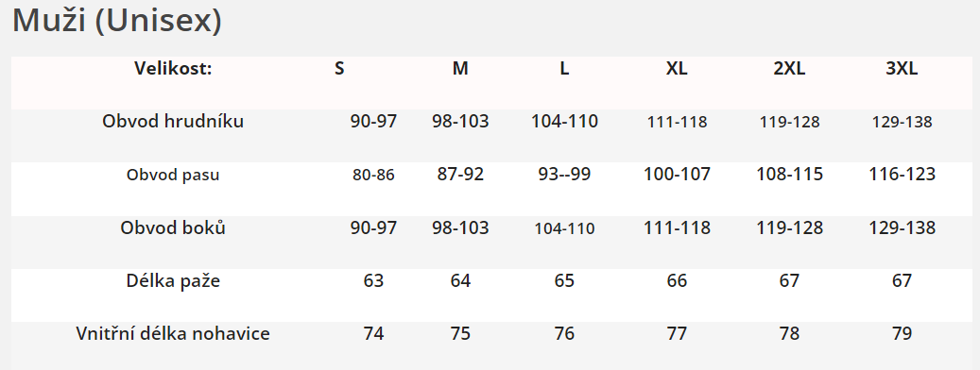This screenshot has width=980, height=370.
Task: Select inseam value 79 for 3XL
Action: (902, 334)
